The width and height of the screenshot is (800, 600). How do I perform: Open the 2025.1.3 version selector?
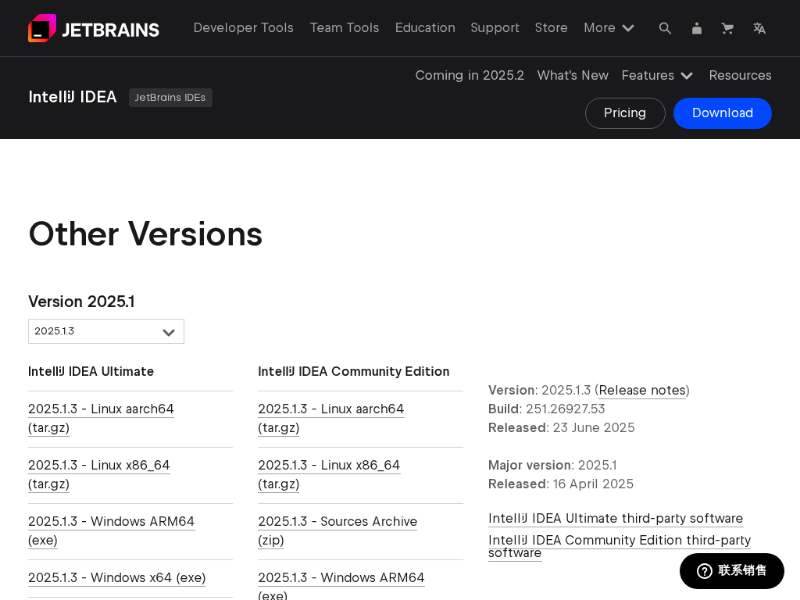(x=106, y=331)
